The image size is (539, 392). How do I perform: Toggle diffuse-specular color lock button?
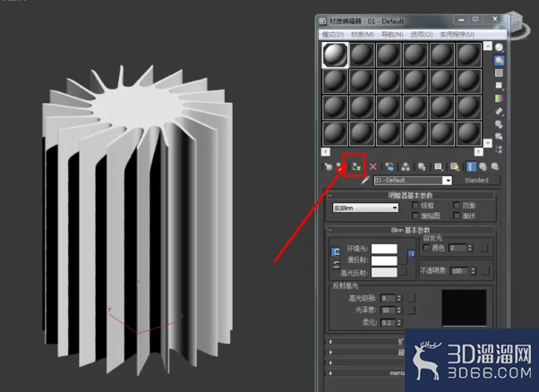(x=336, y=264)
